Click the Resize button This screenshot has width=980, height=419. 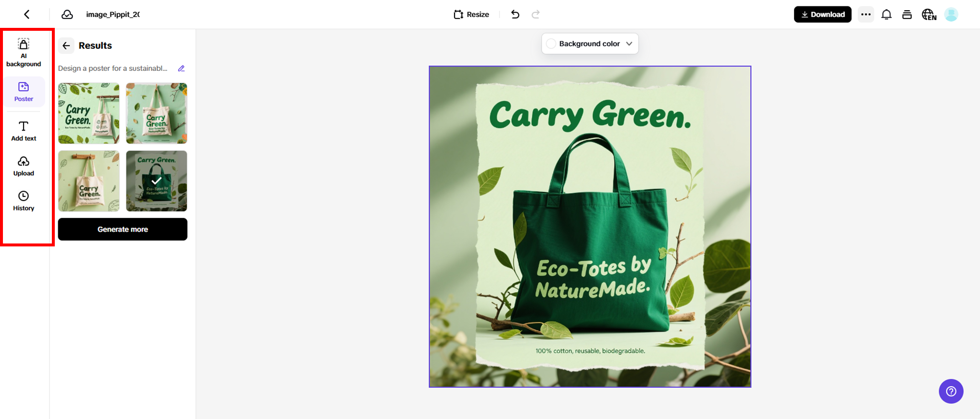point(472,15)
